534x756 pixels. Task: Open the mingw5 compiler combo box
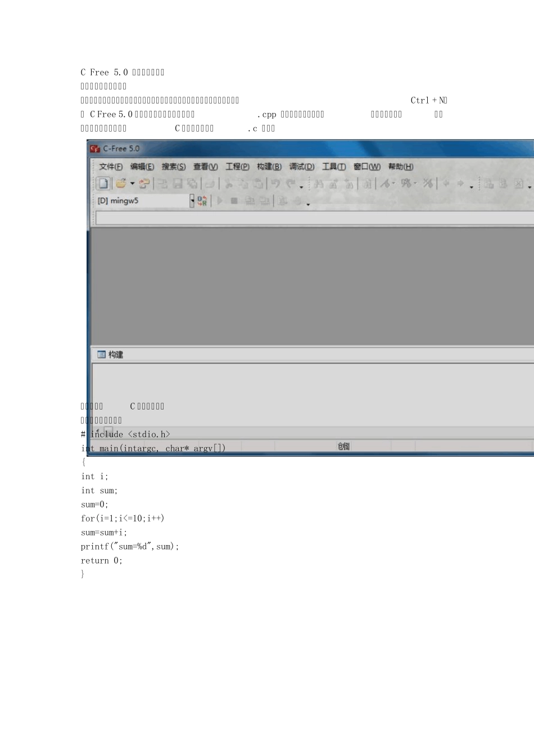(145, 201)
